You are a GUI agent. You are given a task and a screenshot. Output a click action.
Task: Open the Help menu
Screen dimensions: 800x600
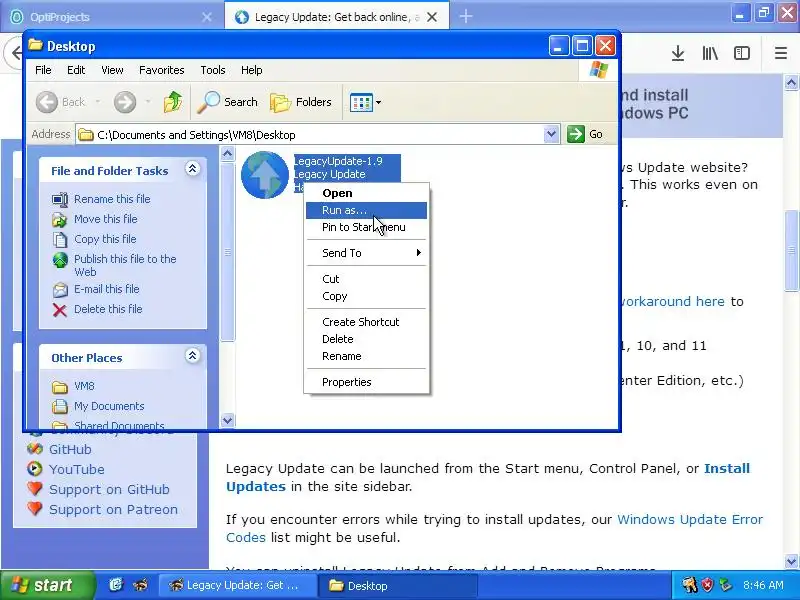click(252, 70)
